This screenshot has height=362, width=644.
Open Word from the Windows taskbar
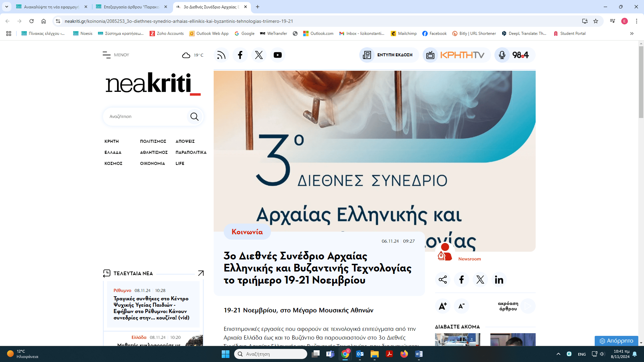[419, 354]
